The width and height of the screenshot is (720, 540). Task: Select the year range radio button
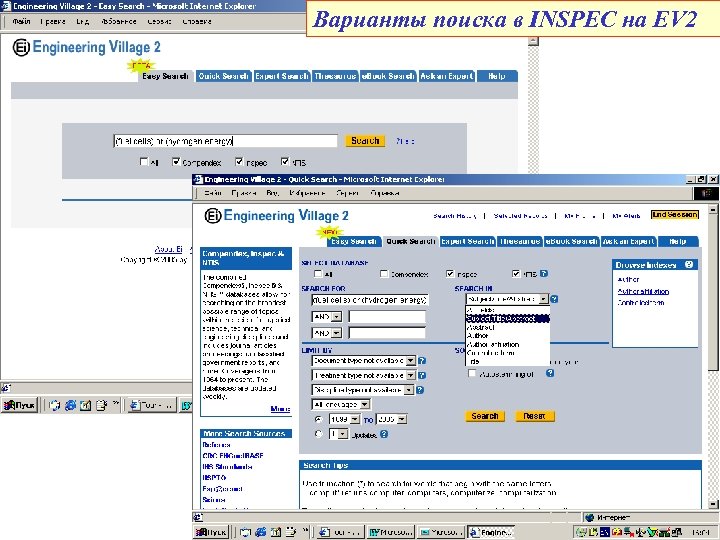(318, 419)
